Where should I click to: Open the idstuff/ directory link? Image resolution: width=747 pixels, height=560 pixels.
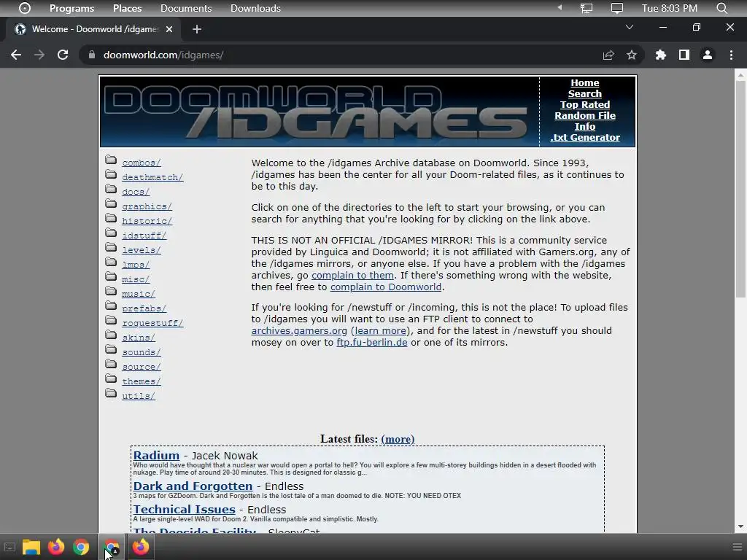(x=144, y=236)
